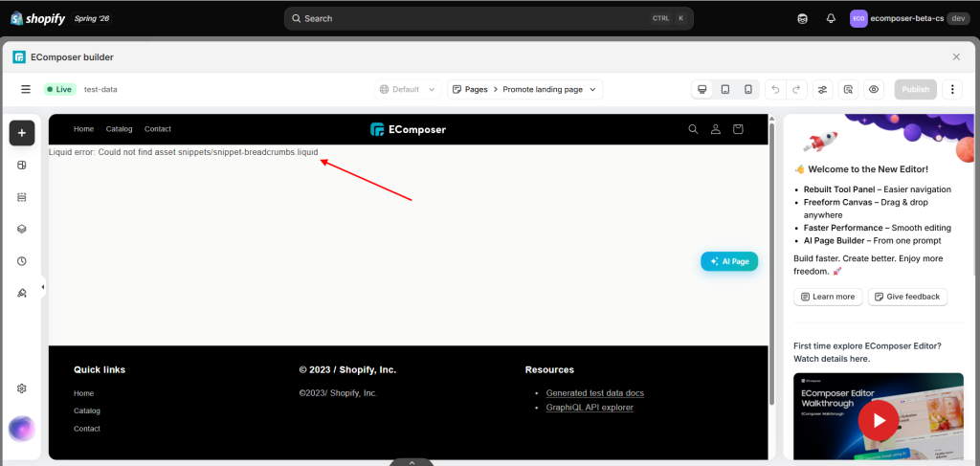Click the redo arrow button
The height and width of the screenshot is (466, 980).
tap(796, 89)
